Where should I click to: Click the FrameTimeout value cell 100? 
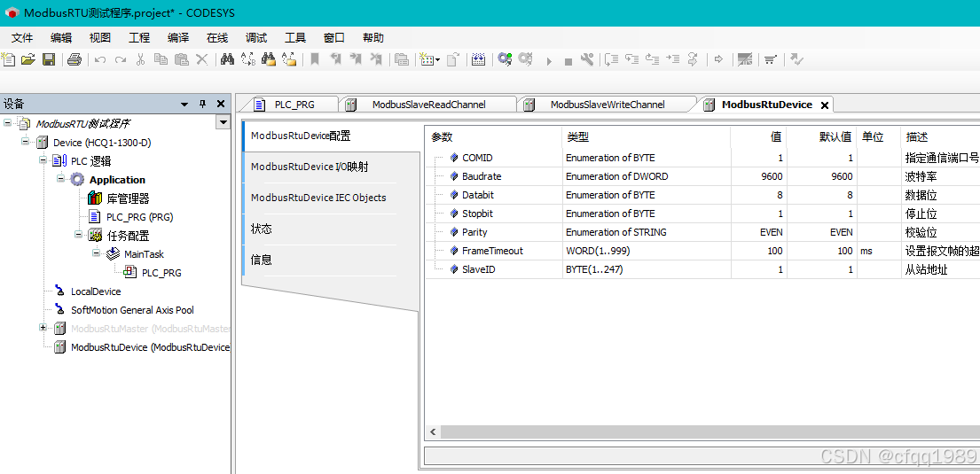click(x=758, y=251)
